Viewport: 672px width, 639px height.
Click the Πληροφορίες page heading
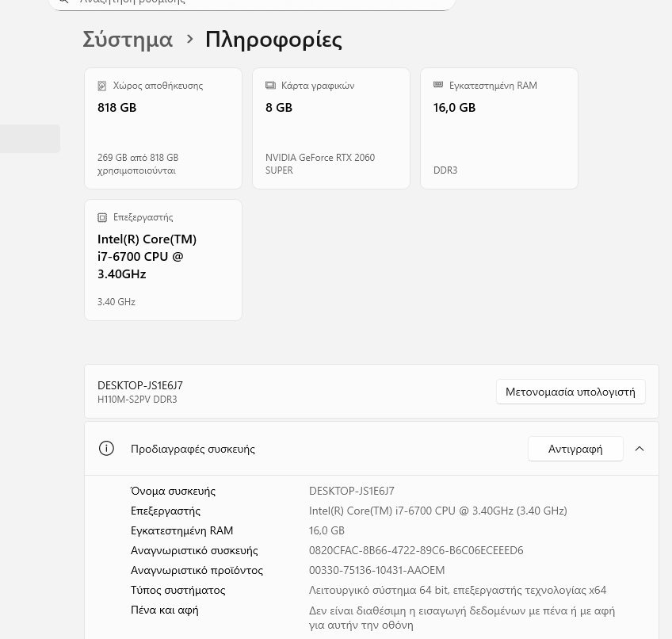click(x=273, y=39)
